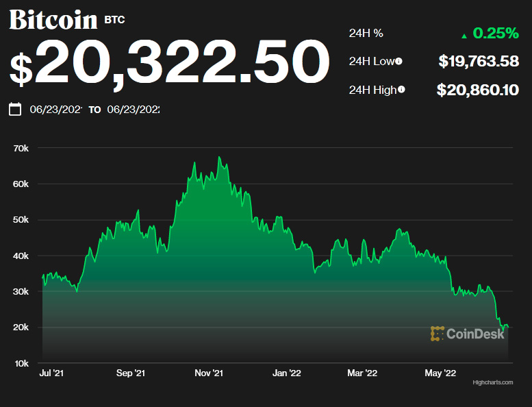Click the info icon next to 24H Low

[x=398, y=62]
